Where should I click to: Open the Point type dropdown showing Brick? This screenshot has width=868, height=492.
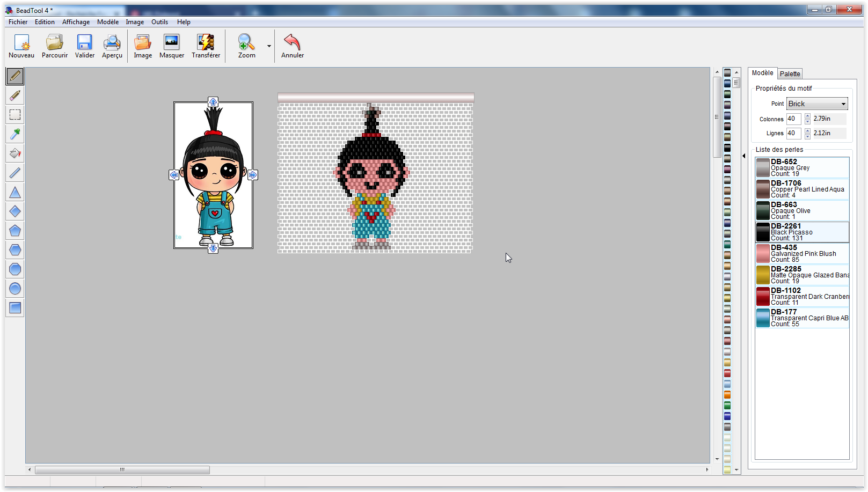(816, 103)
